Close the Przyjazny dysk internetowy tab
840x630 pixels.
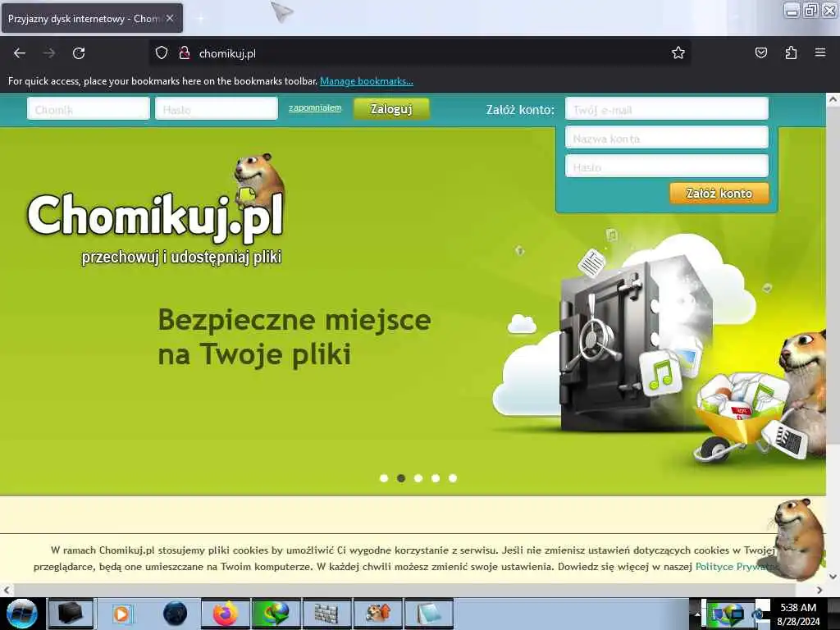170,18
